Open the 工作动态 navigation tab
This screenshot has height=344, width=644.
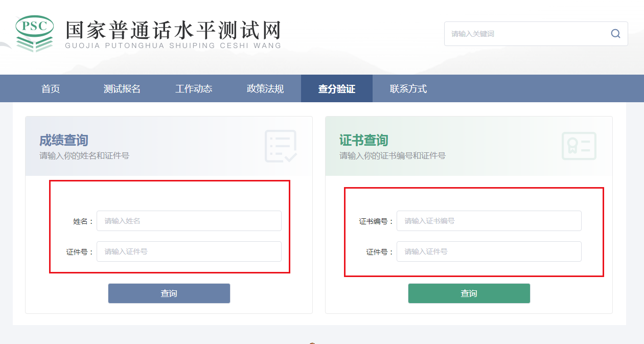194,88
